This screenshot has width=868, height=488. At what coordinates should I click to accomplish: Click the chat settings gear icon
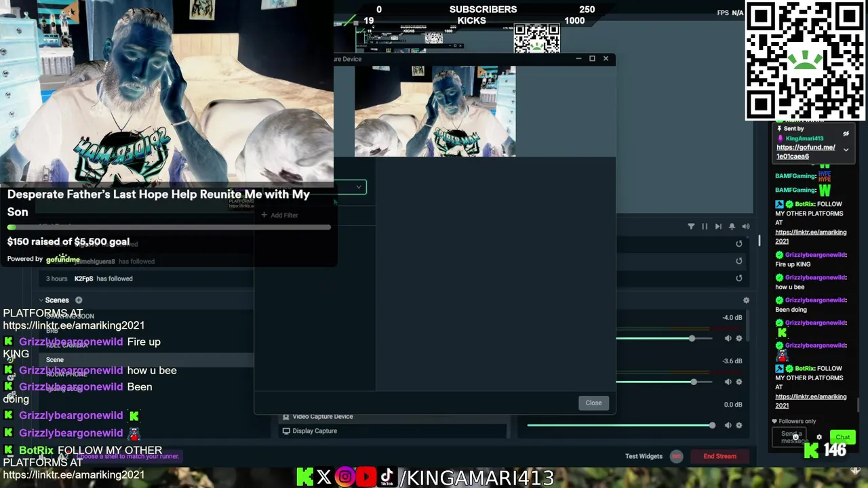[x=819, y=438]
